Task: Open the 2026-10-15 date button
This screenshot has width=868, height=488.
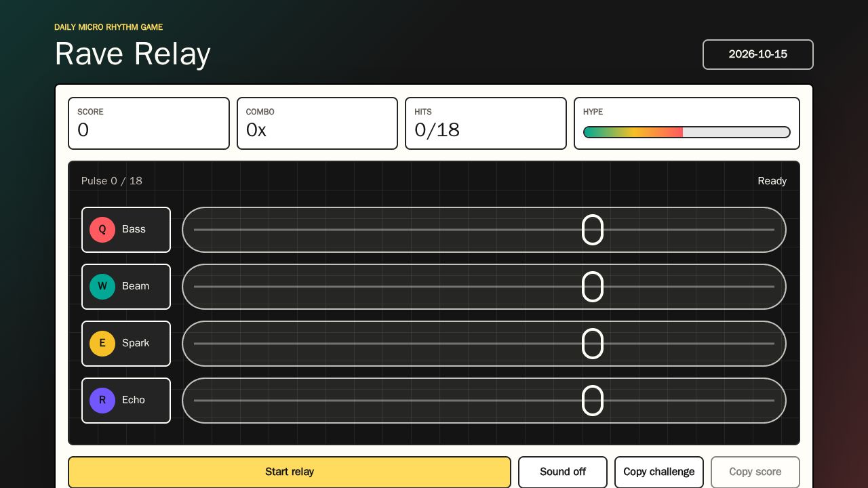Action: [x=758, y=54]
